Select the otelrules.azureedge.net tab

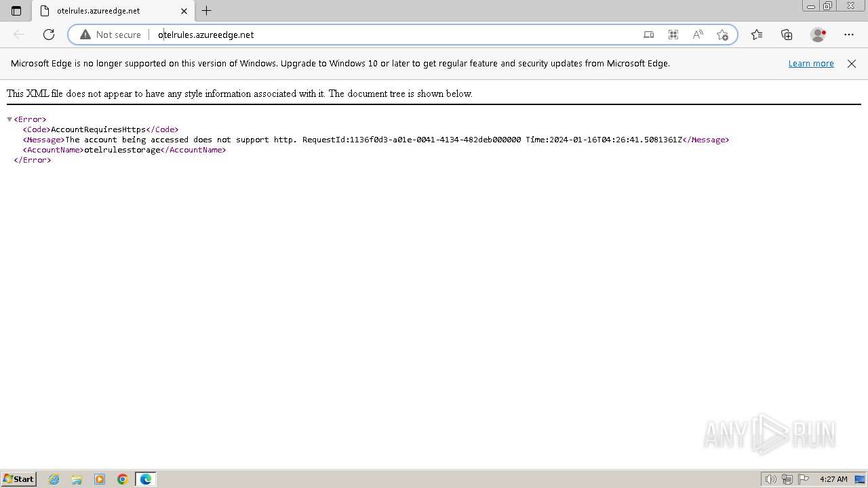pos(113,11)
